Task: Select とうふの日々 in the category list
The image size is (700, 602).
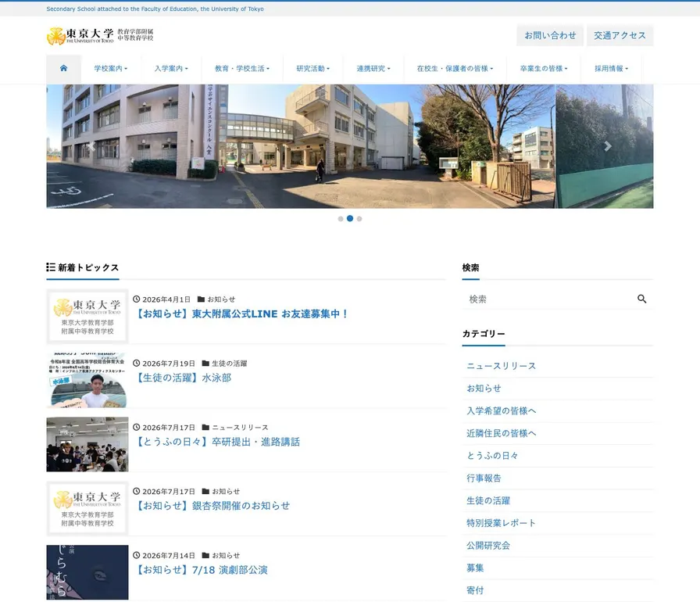Action: tap(492, 456)
